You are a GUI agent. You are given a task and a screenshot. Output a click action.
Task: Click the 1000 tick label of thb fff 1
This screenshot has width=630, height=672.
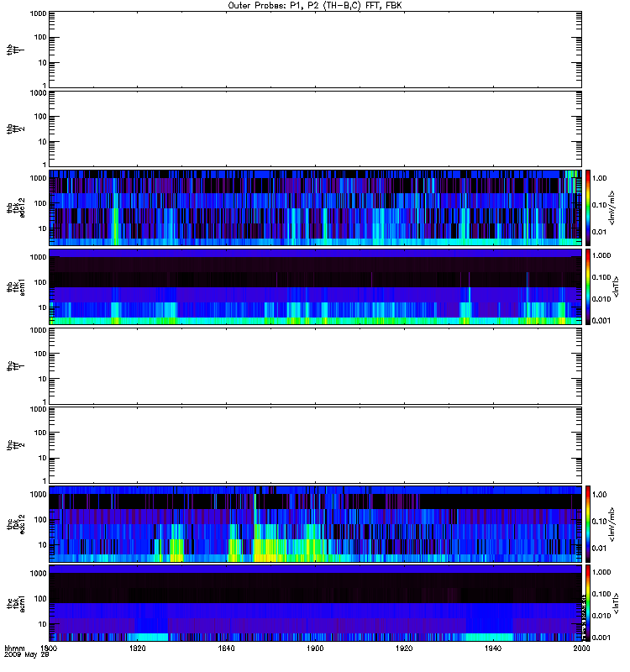[38, 13]
